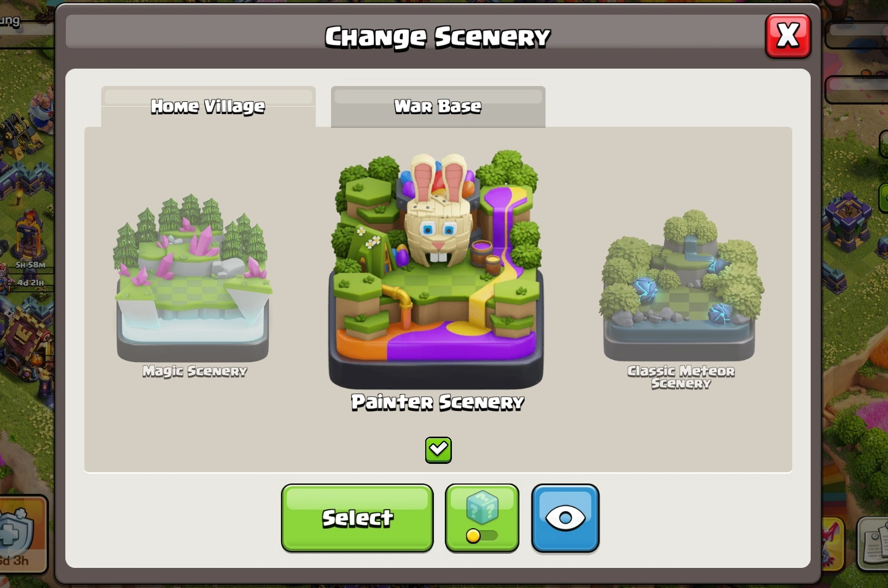Image resolution: width=888 pixels, height=588 pixels.
Task: Choose the Magic Scenery thumbnail
Action: [193, 278]
